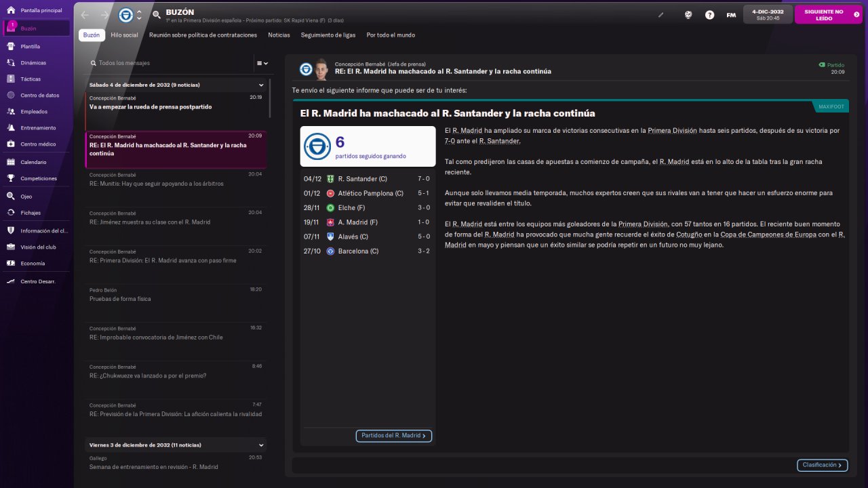Viewport: 868px width, 488px height.
Task: Open the Fichajes transfers section
Action: coord(37,213)
